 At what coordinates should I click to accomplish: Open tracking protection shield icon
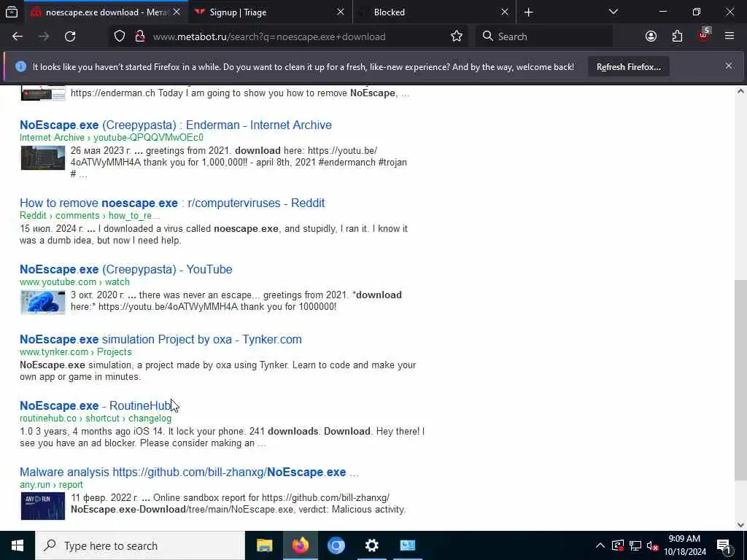point(120,36)
